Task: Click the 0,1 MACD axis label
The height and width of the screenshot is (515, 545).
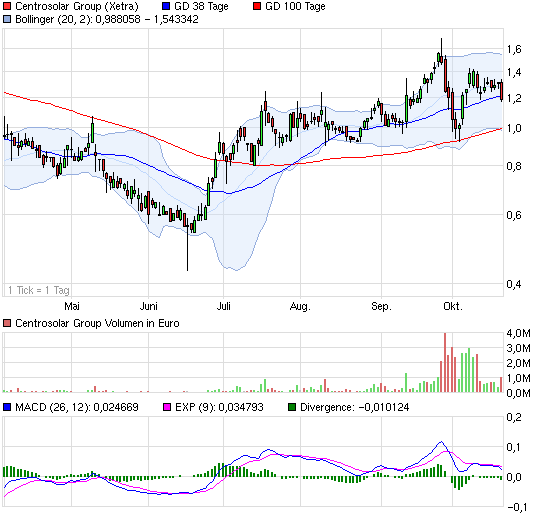Action: tap(514, 447)
